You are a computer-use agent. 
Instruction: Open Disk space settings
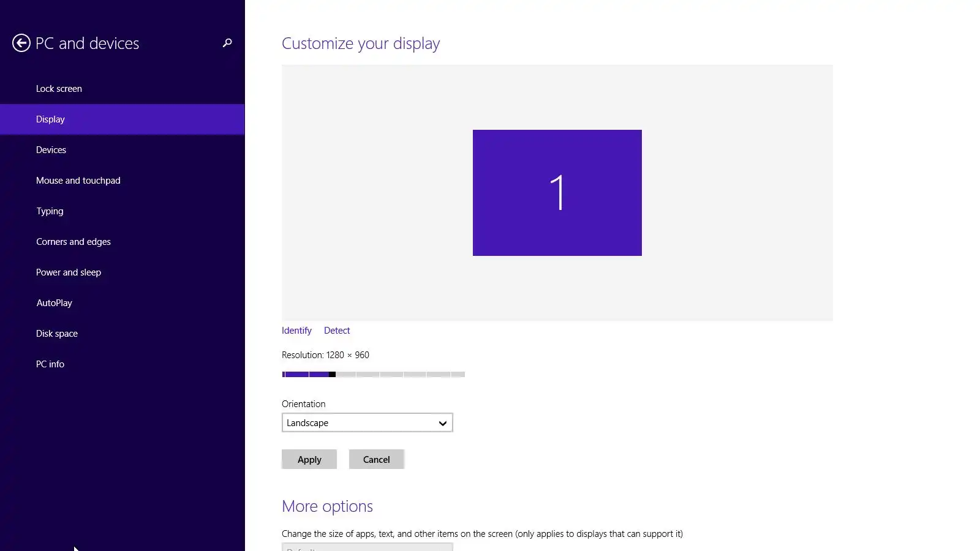point(123,334)
